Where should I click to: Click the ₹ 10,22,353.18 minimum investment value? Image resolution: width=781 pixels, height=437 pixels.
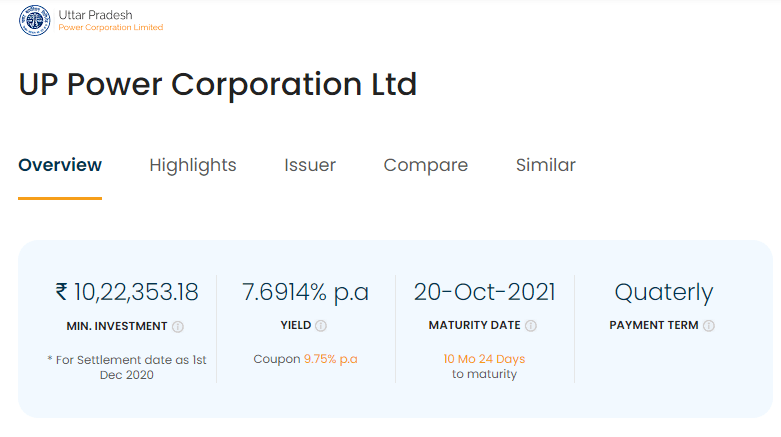pyautogui.click(x=127, y=292)
